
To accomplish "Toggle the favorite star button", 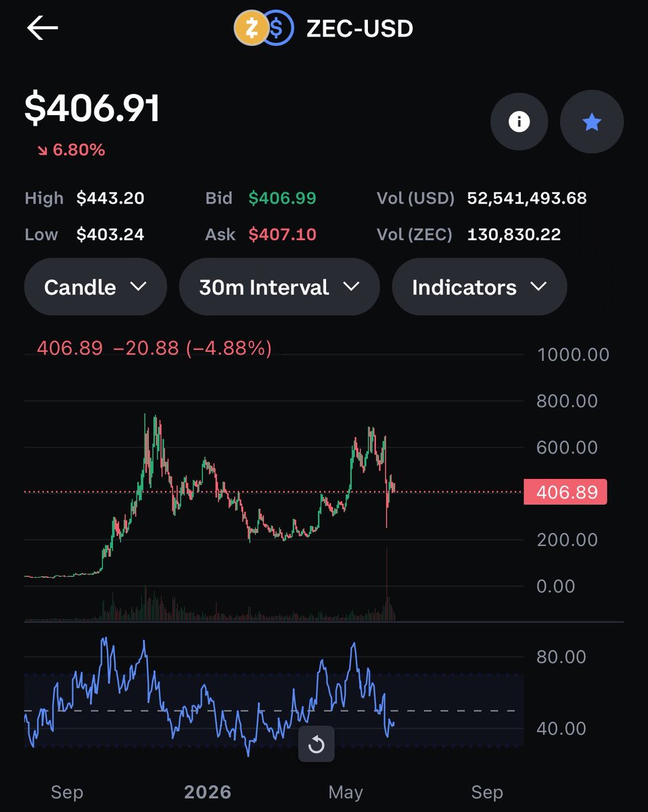I will (592, 122).
